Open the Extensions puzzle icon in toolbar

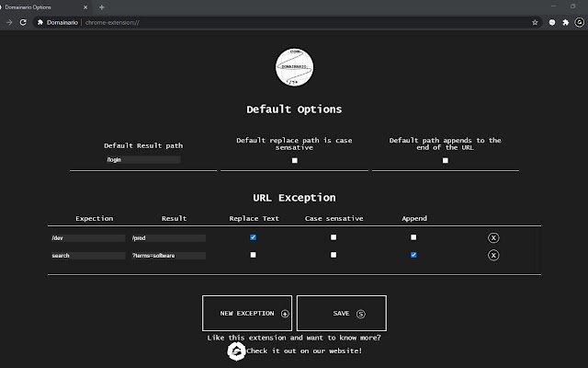566,22
